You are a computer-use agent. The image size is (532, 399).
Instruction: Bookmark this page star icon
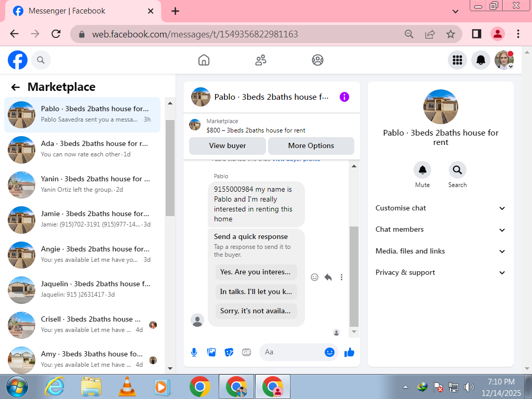(x=450, y=34)
